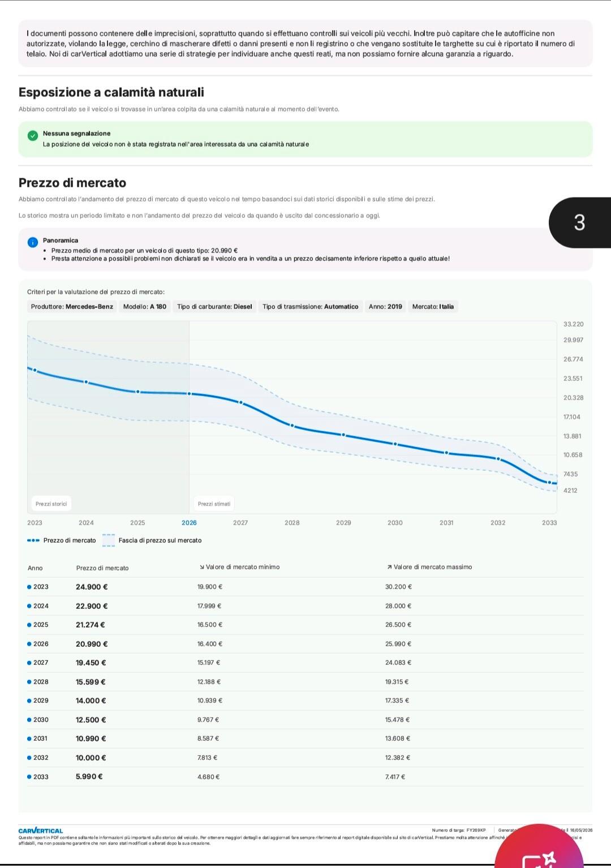Image resolution: width=611 pixels, height=868 pixels.
Task: Click the page number 3 badge
Action: pyautogui.click(x=579, y=222)
